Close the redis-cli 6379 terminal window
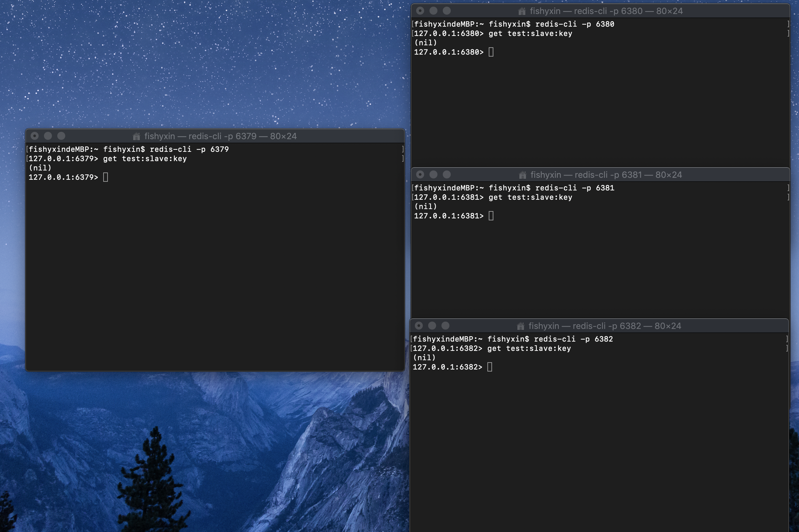Viewport: 799px width, 532px height. [35, 136]
